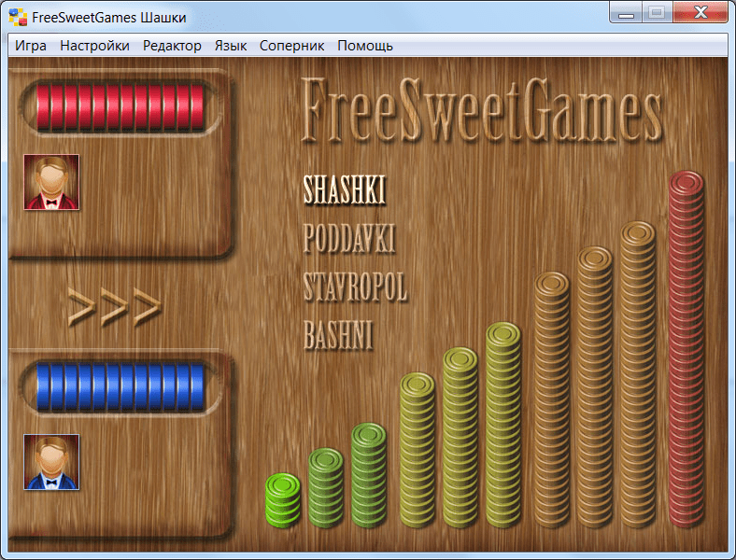Image resolution: width=736 pixels, height=560 pixels.
Task: Pick the second green checker stack
Action: pos(326,488)
